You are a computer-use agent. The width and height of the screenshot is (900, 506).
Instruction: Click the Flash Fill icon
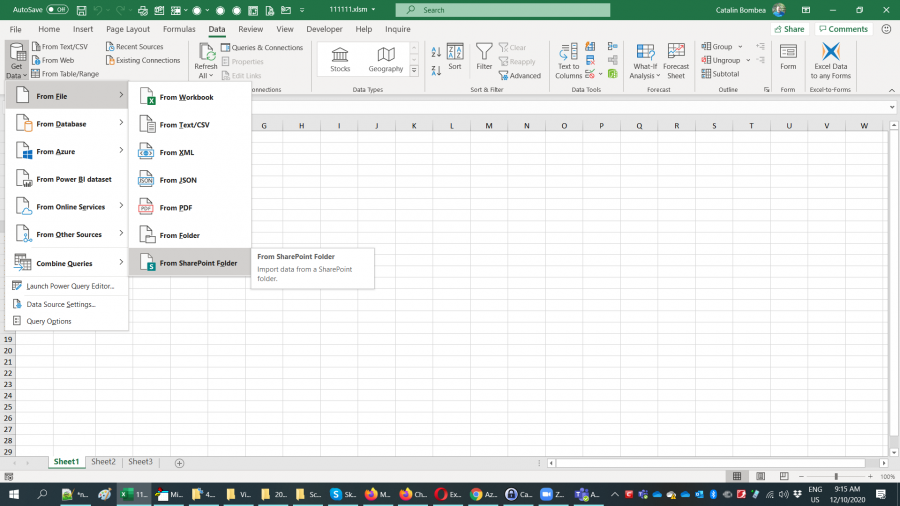(x=590, y=46)
